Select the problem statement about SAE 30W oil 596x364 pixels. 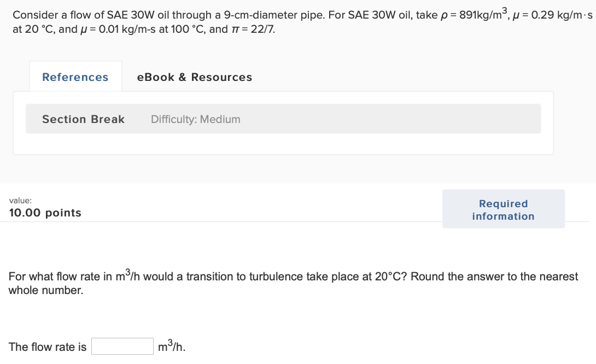[x=219, y=15]
